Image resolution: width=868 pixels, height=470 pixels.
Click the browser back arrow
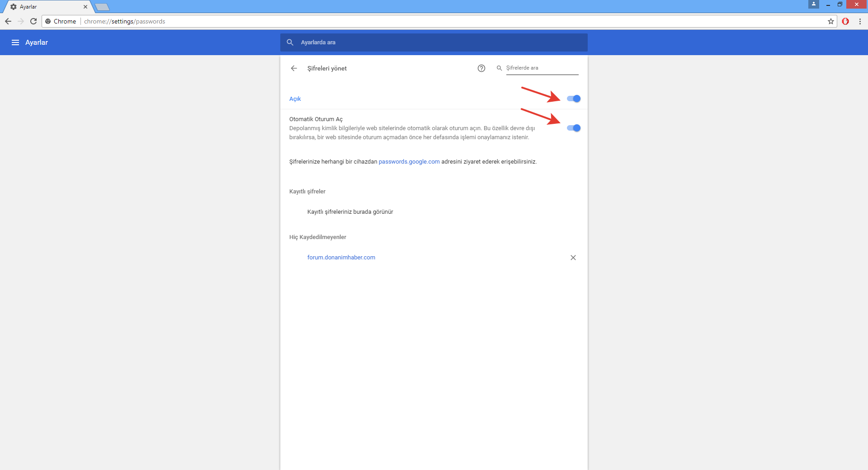click(8, 21)
